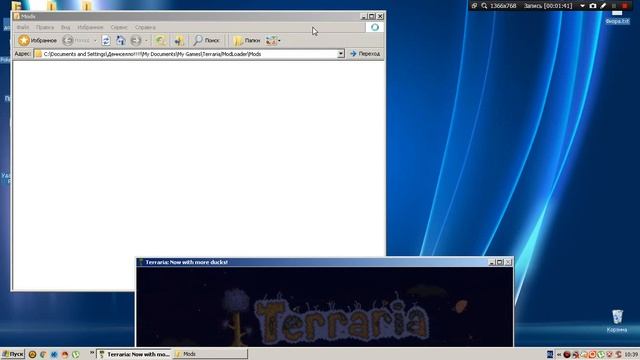Click the home toolbar icon in Mods window
The height and width of the screenshot is (360, 640).
pos(120,40)
